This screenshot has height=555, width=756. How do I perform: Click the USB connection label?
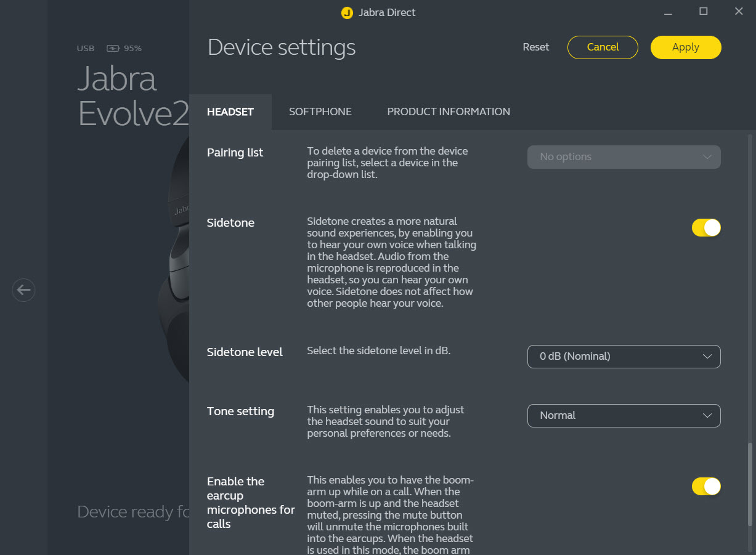tap(86, 48)
